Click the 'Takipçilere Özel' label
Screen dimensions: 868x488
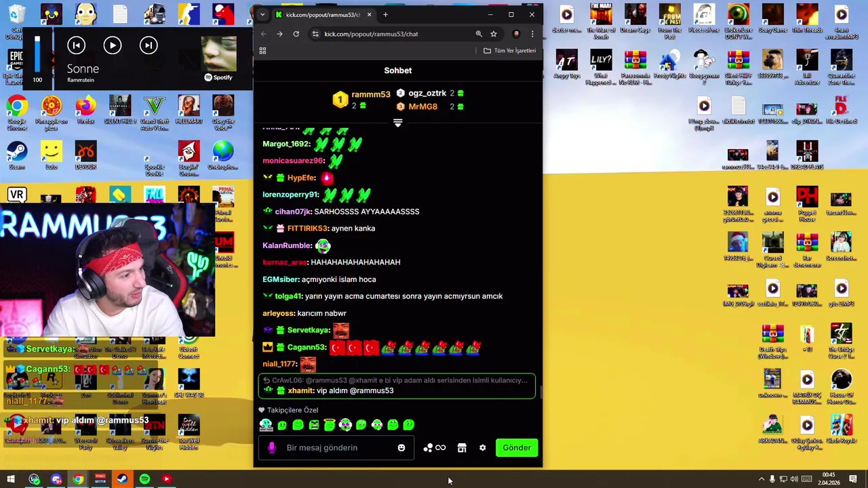(x=292, y=410)
